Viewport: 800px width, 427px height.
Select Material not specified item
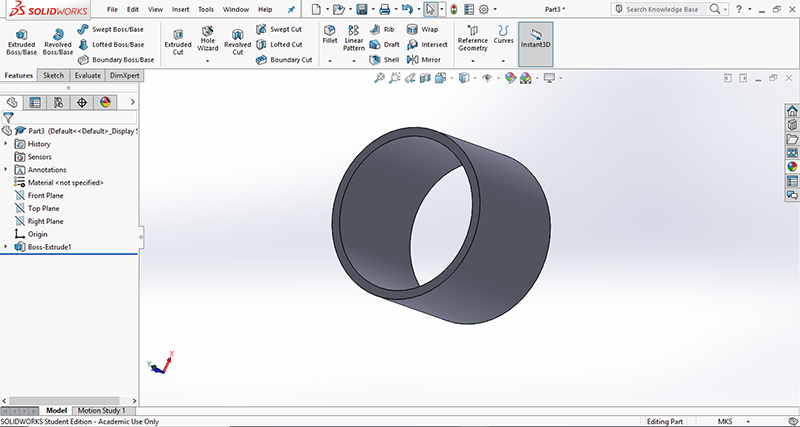point(65,182)
